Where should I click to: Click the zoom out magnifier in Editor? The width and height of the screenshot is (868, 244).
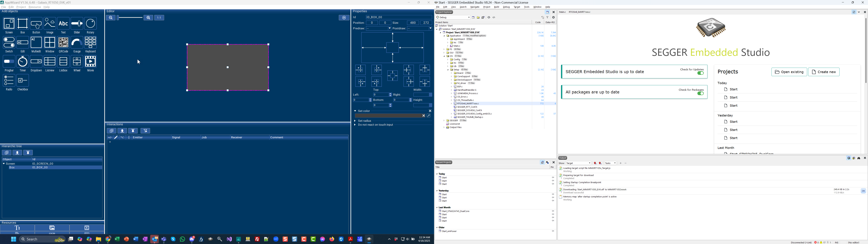(111, 18)
